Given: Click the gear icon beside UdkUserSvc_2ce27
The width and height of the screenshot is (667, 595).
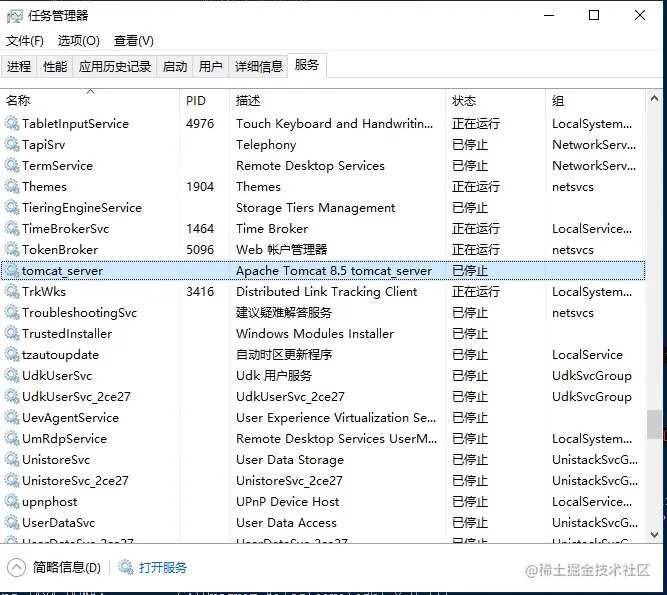Looking at the screenshot, I should click(12, 396).
